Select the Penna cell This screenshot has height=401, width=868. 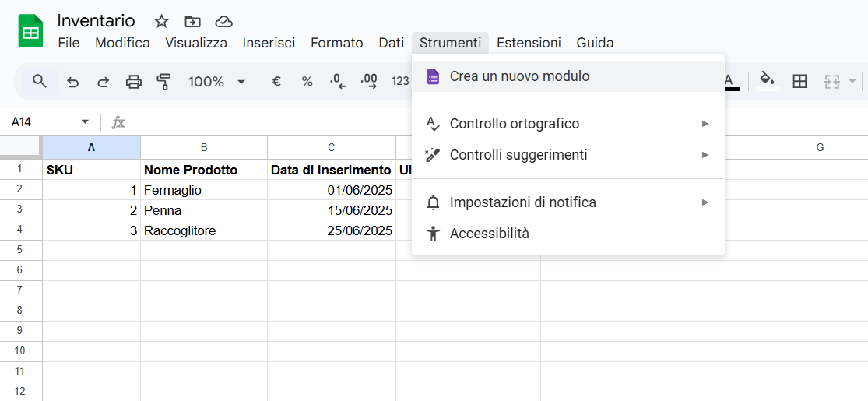(204, 210)
